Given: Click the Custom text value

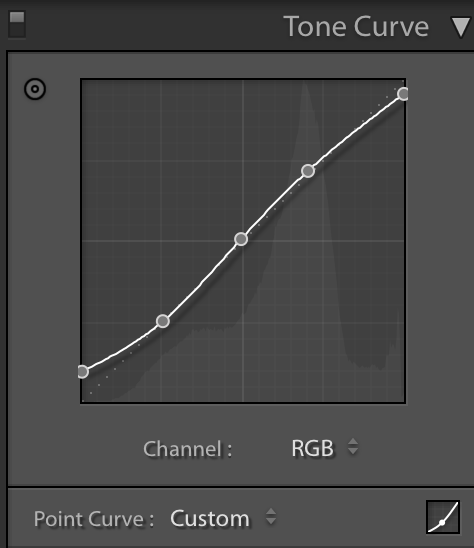Looking at the screenshot, I should (210, 519).
